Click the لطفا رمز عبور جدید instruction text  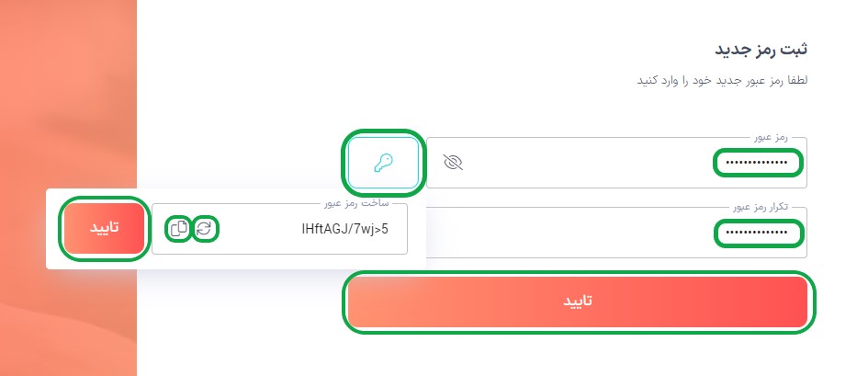coord(722,80)
